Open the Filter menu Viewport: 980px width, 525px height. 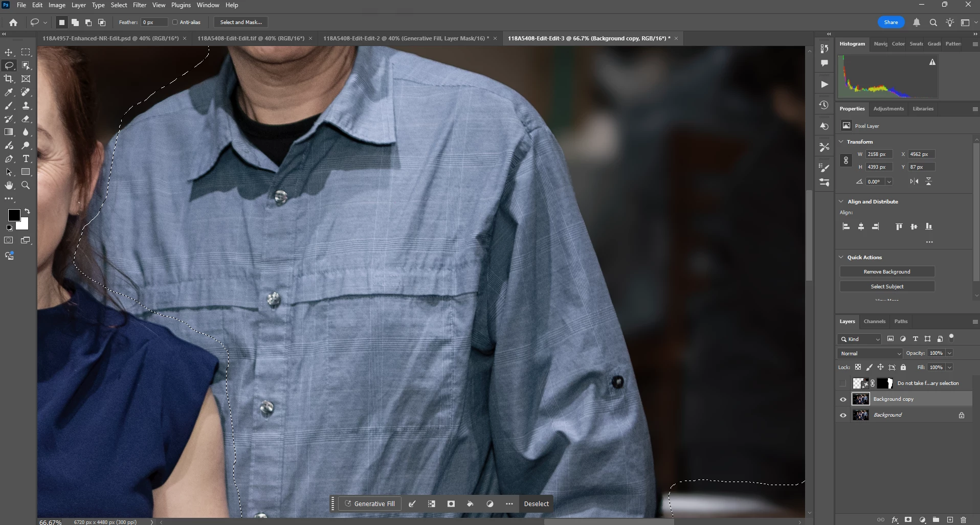click(x=140, y=5)
